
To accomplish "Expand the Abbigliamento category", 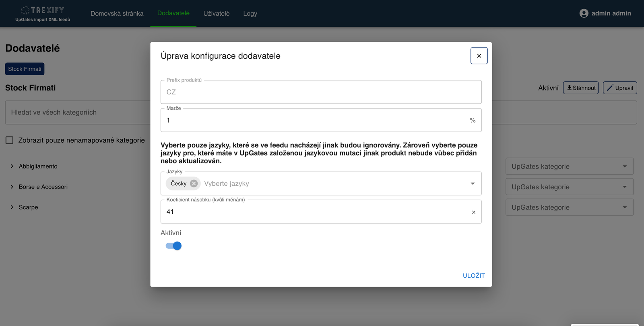I will (x=12, y=166).
